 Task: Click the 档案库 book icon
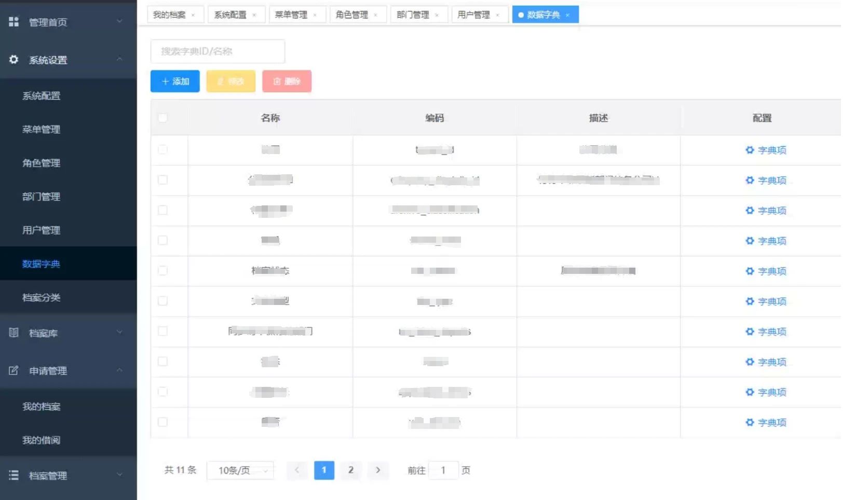[14, 333]
